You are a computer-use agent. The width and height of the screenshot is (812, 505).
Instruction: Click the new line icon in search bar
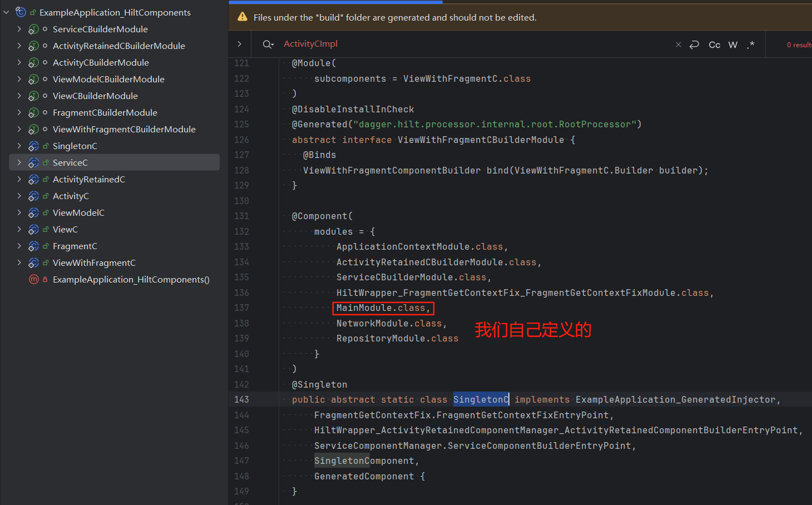694,44
